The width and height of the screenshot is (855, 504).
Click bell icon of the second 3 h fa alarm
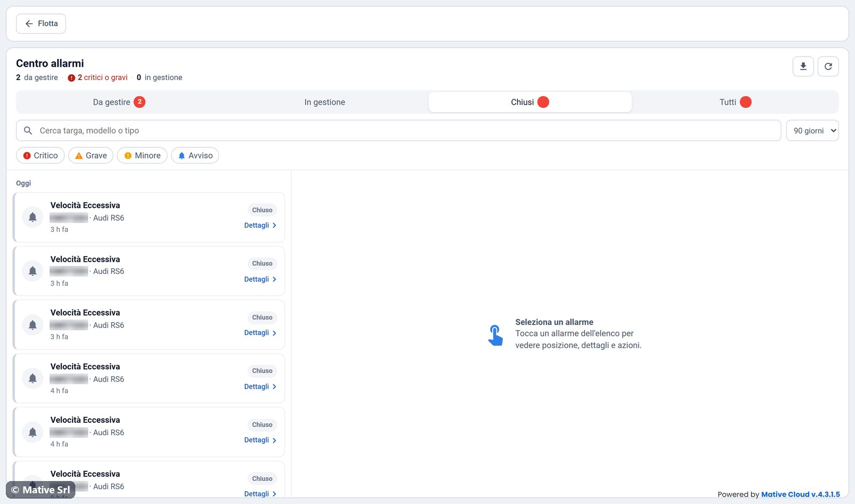tap(33, 271)
